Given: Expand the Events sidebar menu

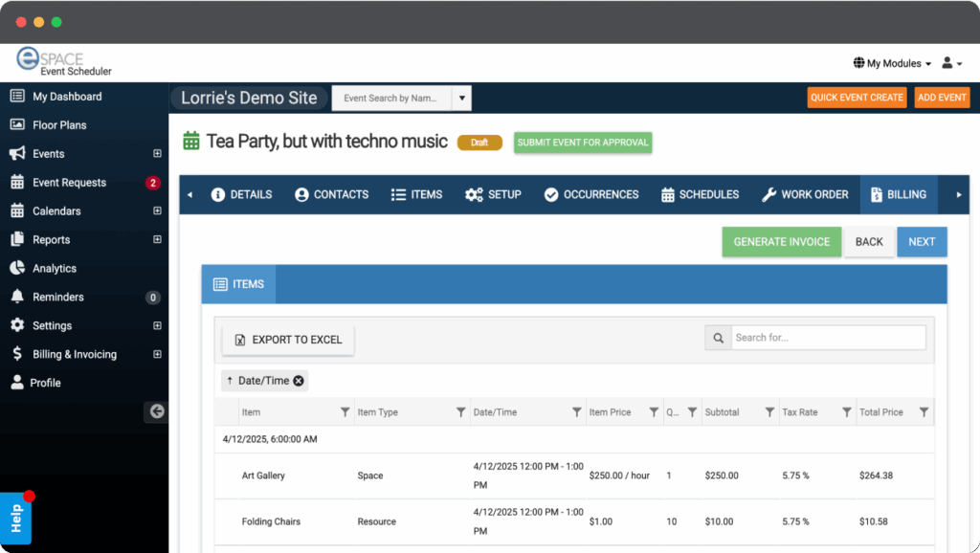Looking at the screenshot, I should point(157,154).
